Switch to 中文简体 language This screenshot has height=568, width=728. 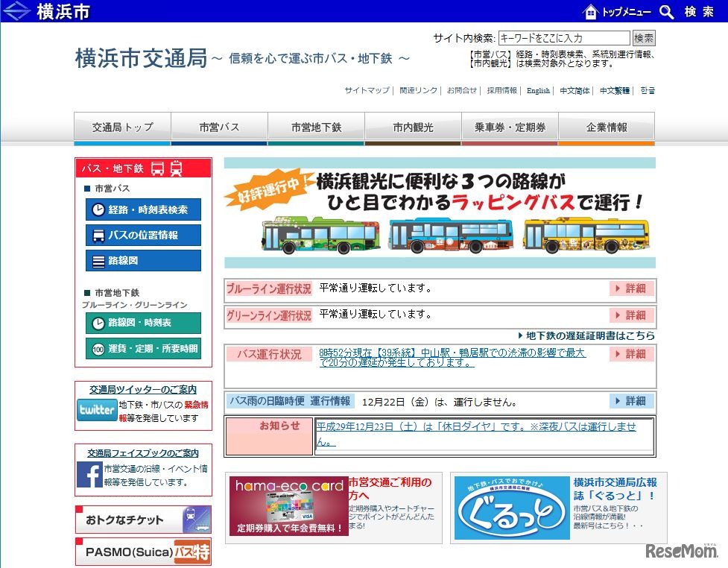pyautogui.click(x=575, y=90)
